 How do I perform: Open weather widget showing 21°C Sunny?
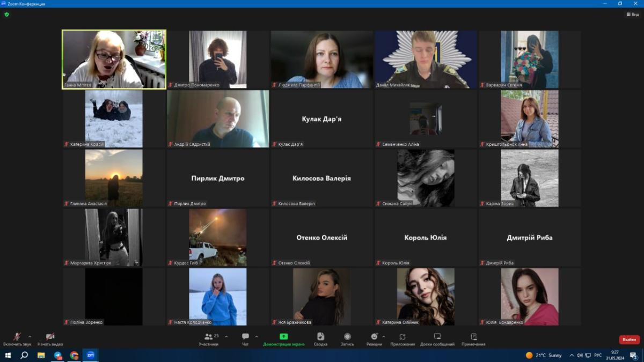pos(544,355)
